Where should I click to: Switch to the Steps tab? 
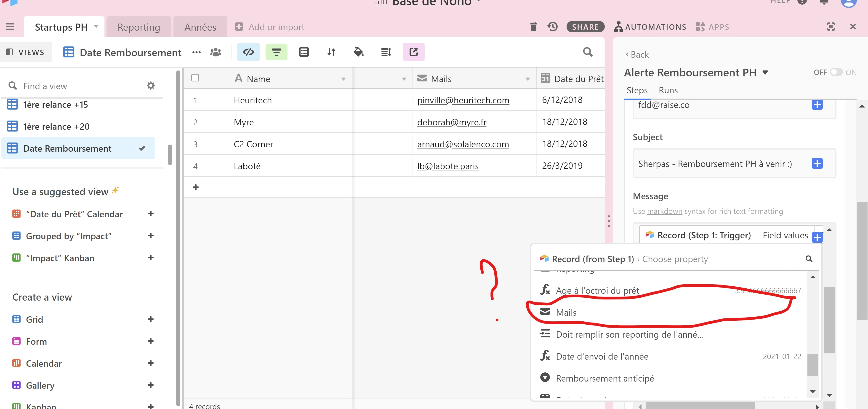[x=637, y=90]
